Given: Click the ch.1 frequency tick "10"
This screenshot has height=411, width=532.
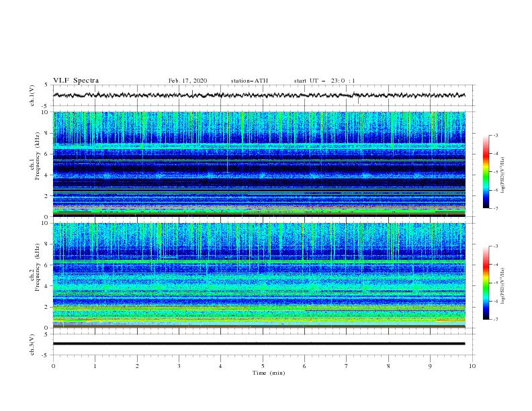Looking at the screenshot, I should 45,112.
